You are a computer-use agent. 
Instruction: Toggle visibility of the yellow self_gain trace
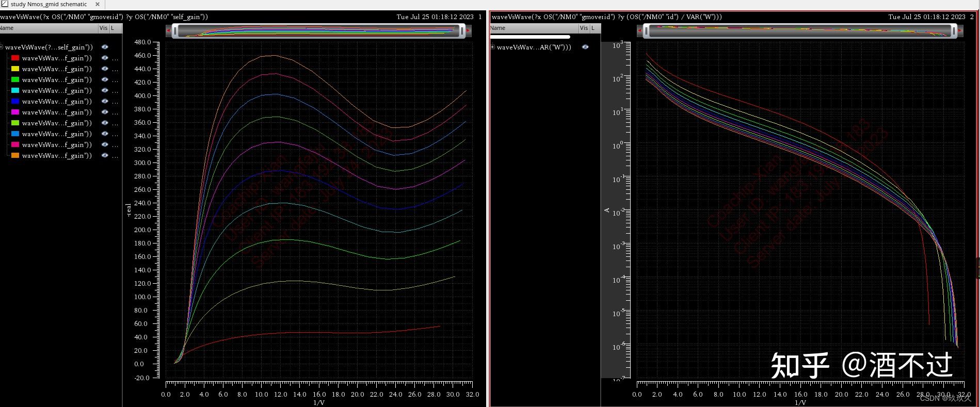[x=105, y=69]
